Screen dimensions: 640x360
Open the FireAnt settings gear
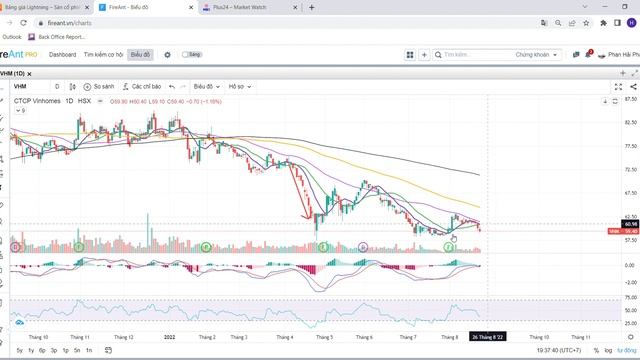click(x=167, y=55)
